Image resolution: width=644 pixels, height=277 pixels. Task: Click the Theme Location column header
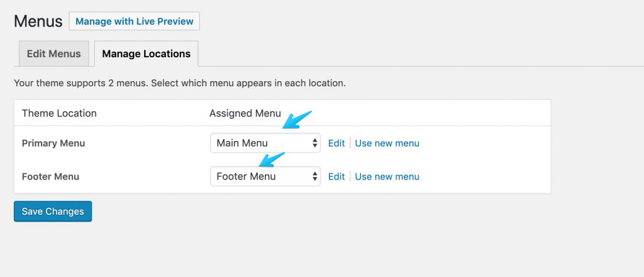tap(59, 113)
